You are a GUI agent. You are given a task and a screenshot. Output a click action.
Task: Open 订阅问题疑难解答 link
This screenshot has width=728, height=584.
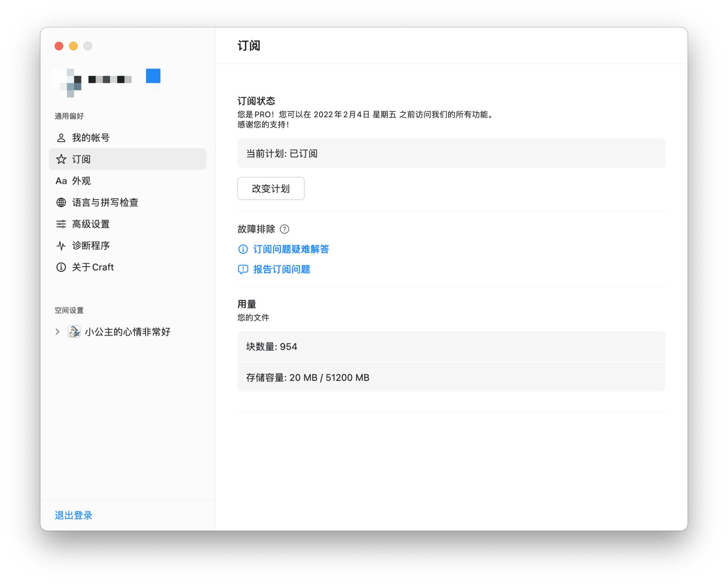[x=292, y=249]
